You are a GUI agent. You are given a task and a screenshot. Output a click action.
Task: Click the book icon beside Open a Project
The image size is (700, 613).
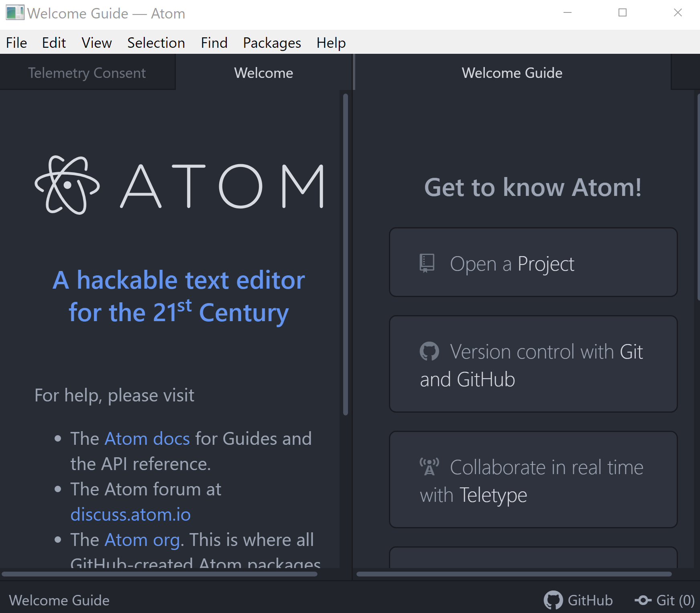[x=427, y=263]
